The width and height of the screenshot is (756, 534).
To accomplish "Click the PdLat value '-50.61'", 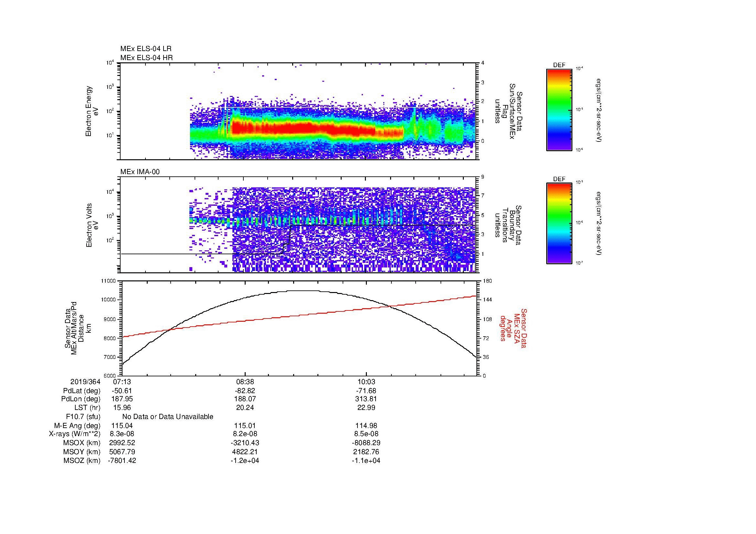I will point(122,391).
